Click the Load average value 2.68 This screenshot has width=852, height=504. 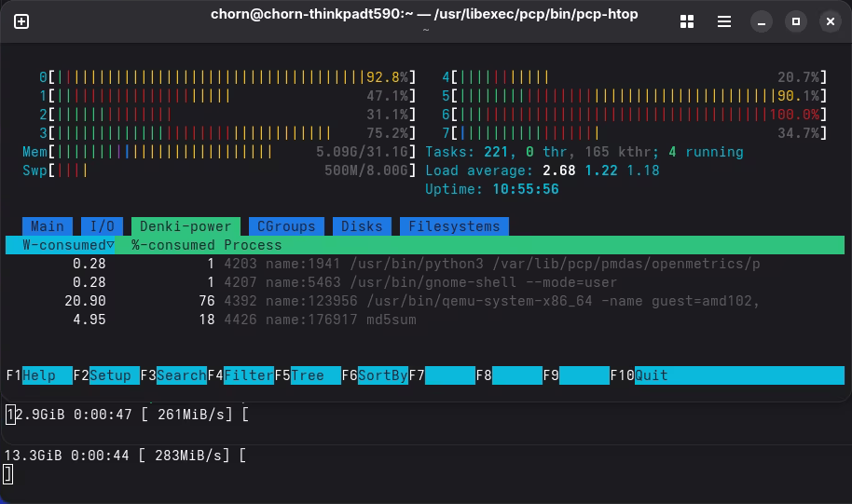[558, 170]
